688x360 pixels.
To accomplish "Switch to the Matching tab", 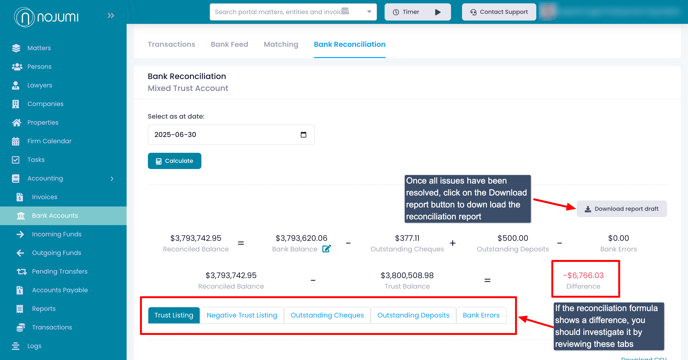I will coord(281,44).
